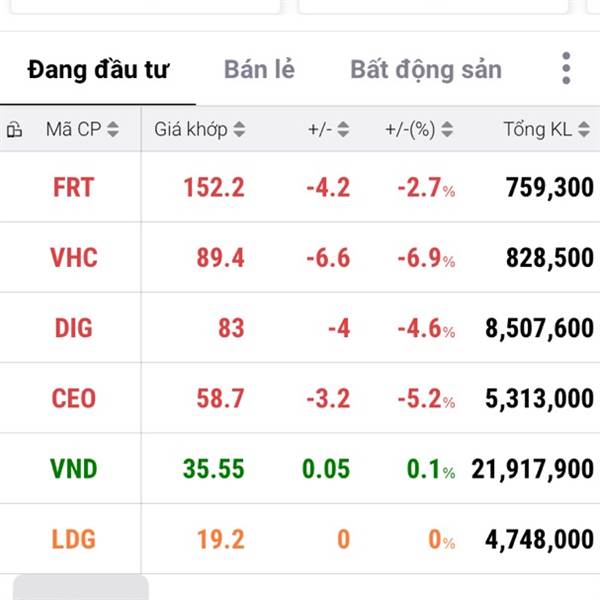Open the FRT stock row
This screenshot has height=600, width=600.
[300, 187]
